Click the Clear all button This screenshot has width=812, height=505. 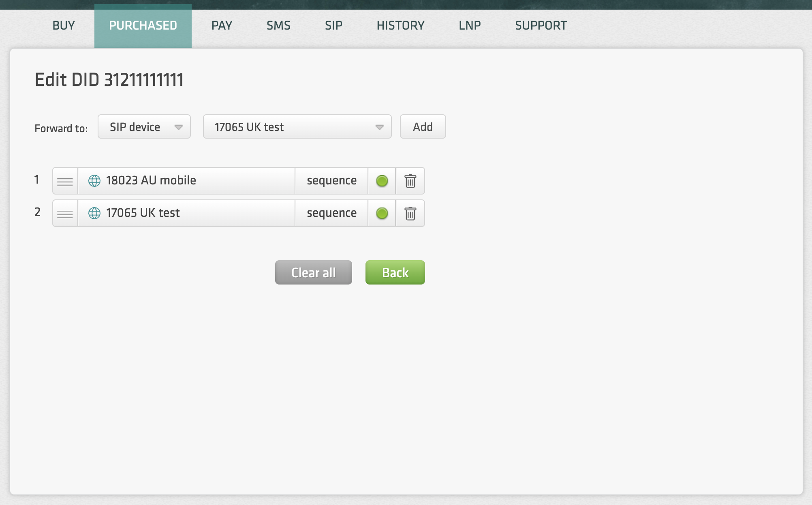click(x=313, y=272)
